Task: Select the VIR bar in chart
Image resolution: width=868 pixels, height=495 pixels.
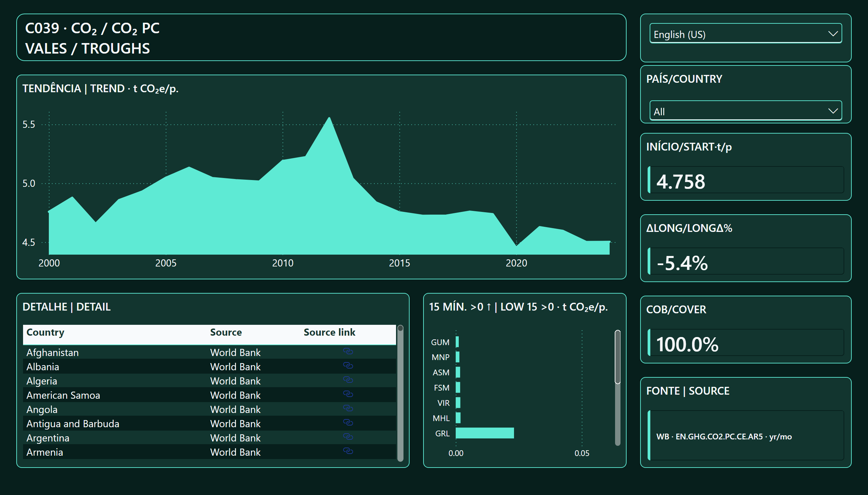Action: 458,403
